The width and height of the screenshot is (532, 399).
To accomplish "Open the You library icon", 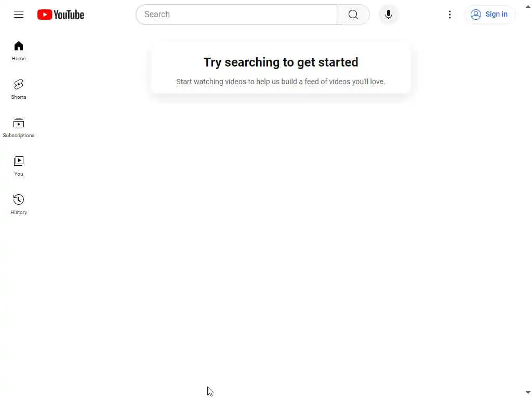I will coord(19,161).
